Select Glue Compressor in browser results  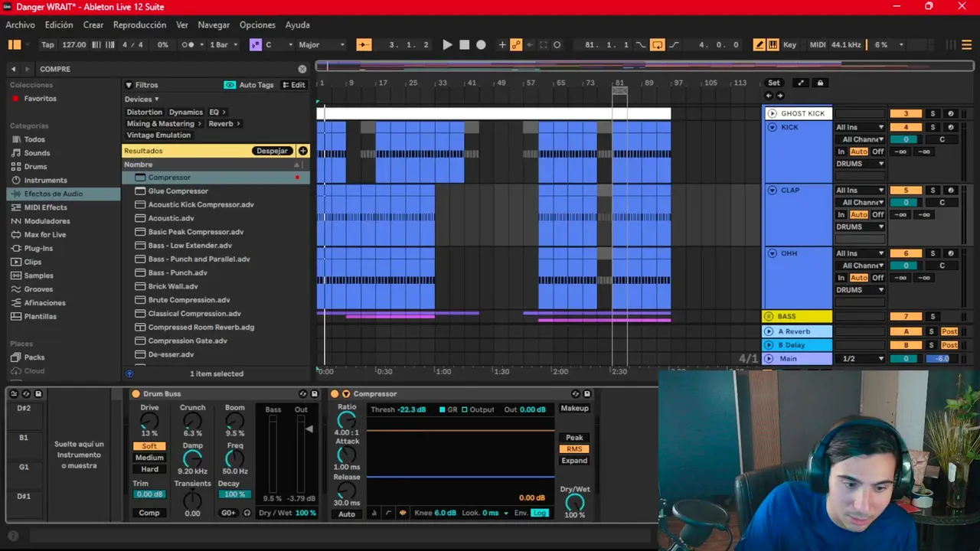(x=178, y=191)
